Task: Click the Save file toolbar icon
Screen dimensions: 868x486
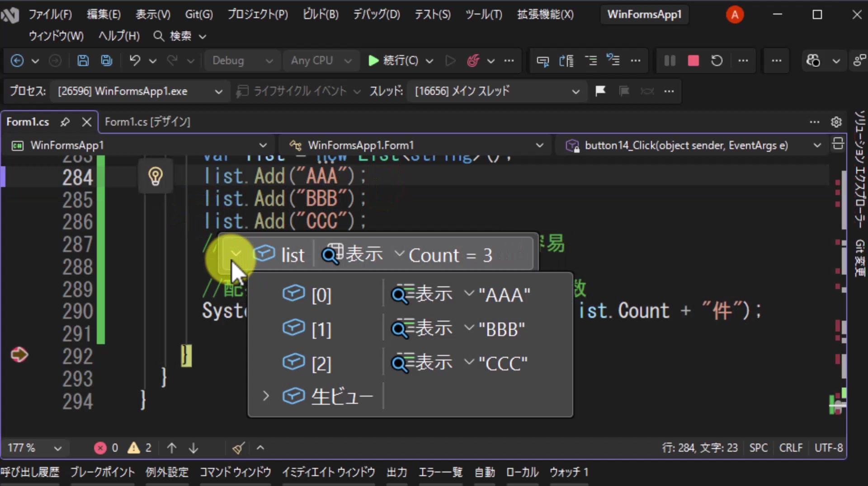Action: (x=83, y=61)
